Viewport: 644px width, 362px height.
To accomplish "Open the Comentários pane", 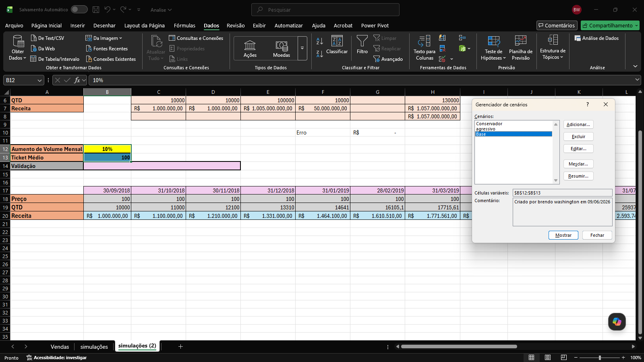I will (x=557, y=25).
